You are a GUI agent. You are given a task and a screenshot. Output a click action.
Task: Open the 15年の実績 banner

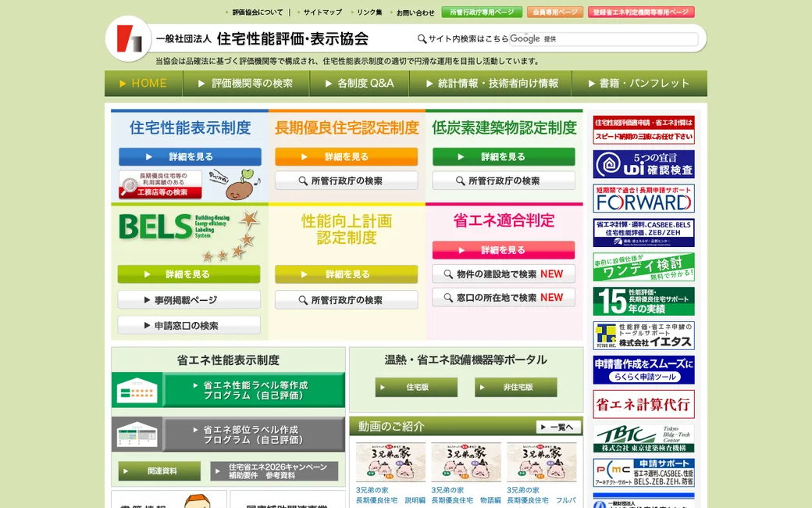coord(643,301)
